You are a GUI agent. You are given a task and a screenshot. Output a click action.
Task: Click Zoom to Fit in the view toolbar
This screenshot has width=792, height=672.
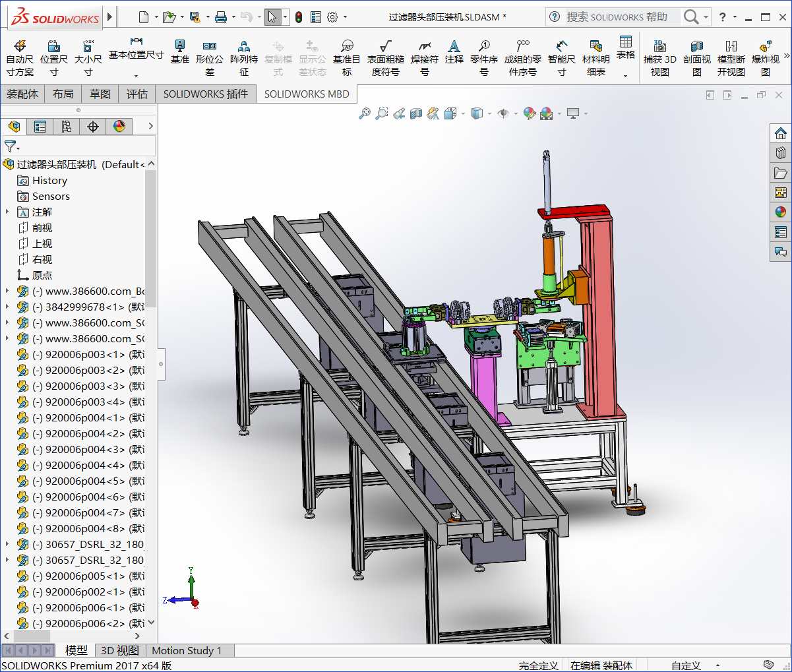365,113
